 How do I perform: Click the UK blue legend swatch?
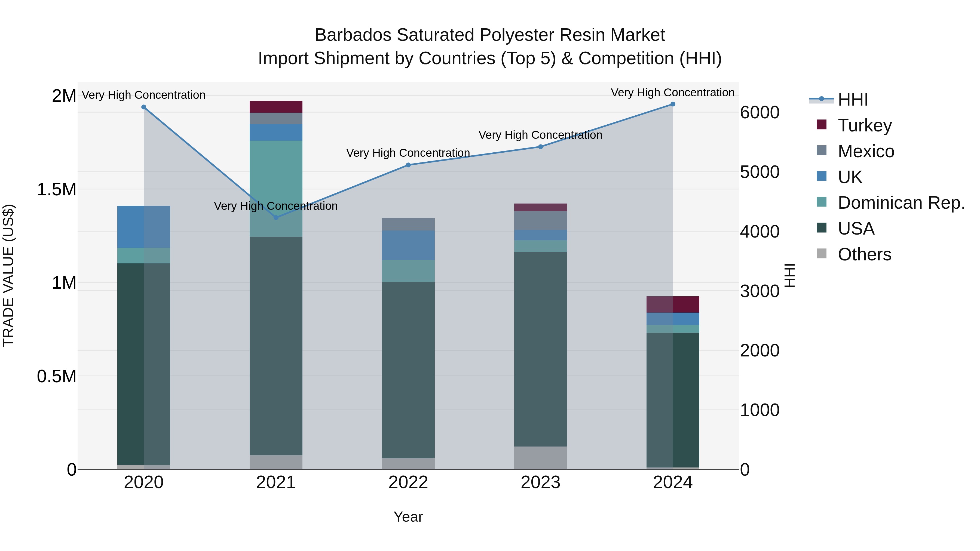(x=822, y=176)
